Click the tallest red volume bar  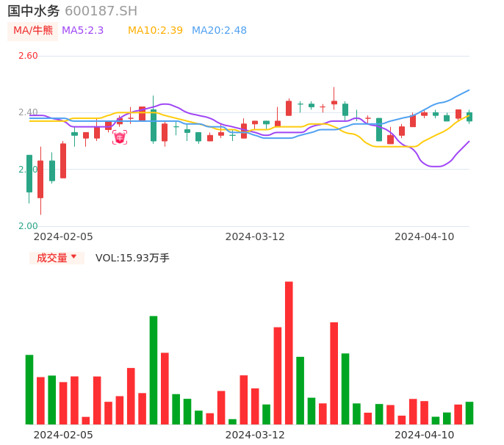[x=289, y=352]
